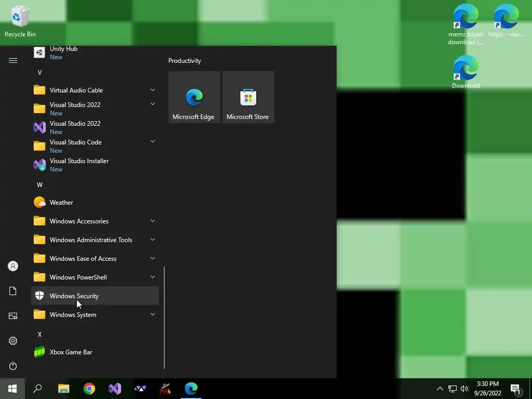Viewport: 532px width, 399px height.
Task: Click the W letter header
Action: click(39, 184)
